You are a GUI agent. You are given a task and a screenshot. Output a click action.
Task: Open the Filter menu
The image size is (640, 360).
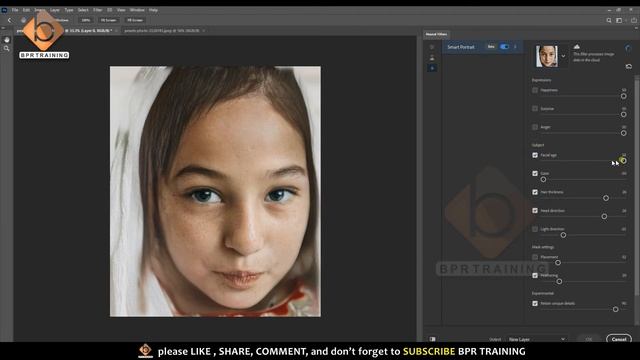98,10
